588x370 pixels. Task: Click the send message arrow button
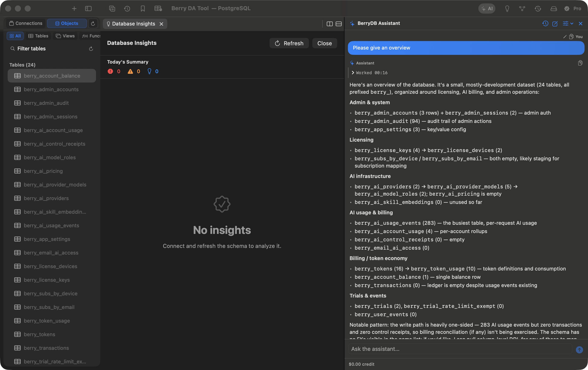579,350
